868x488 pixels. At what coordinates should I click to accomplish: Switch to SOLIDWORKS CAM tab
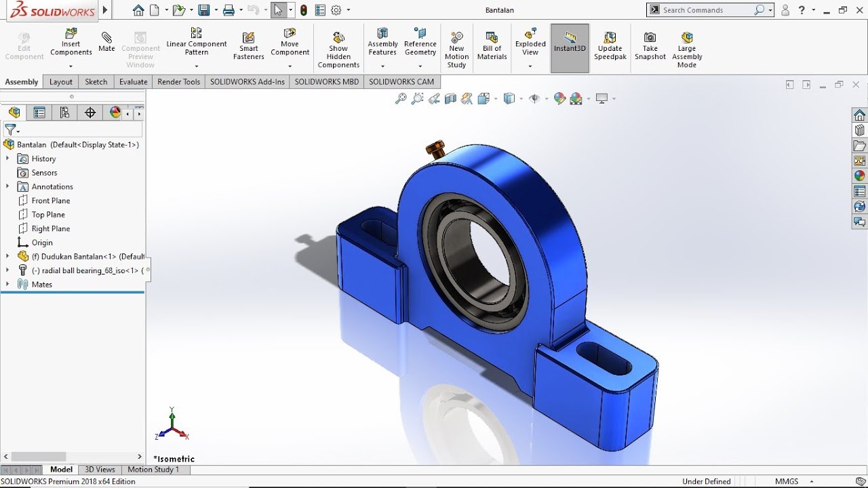point(401,82)
